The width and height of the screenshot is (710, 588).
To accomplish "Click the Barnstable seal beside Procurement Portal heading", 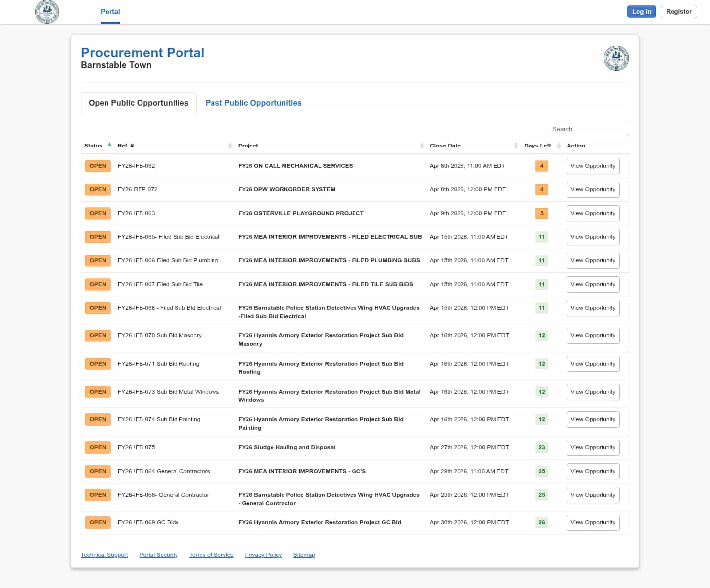I will 616,58.
